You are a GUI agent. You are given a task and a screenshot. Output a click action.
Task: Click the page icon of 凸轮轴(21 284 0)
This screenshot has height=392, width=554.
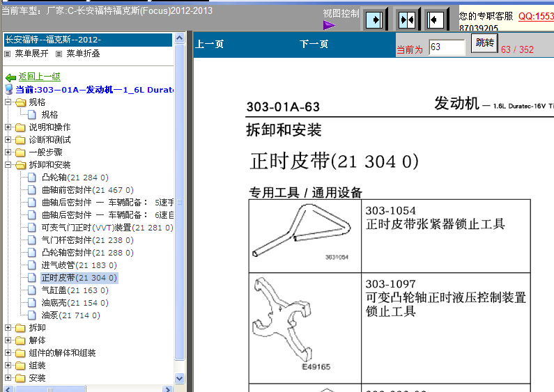click(32, 178)
